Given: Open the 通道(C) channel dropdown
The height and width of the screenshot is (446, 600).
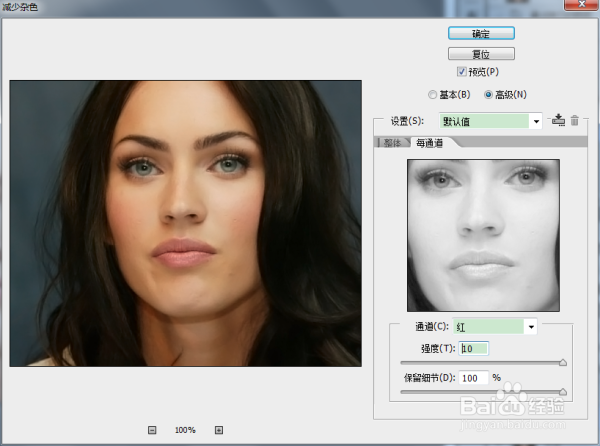Looking at the screenshot, I should pyautogui.click(x=495, y=327).
